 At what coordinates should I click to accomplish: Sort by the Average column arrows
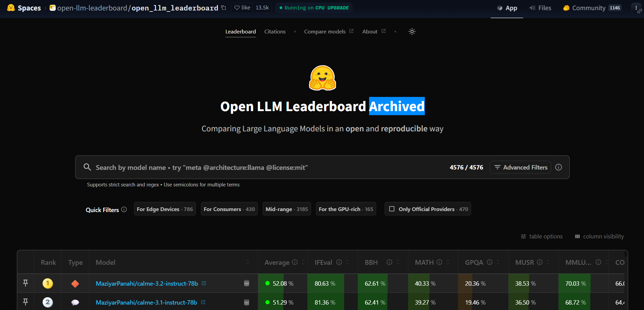[x=303, y=262]
